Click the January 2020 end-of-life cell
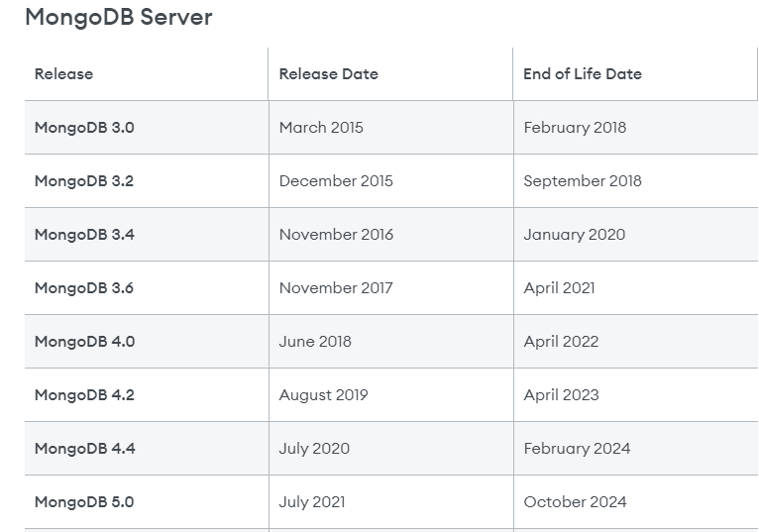 574,234
